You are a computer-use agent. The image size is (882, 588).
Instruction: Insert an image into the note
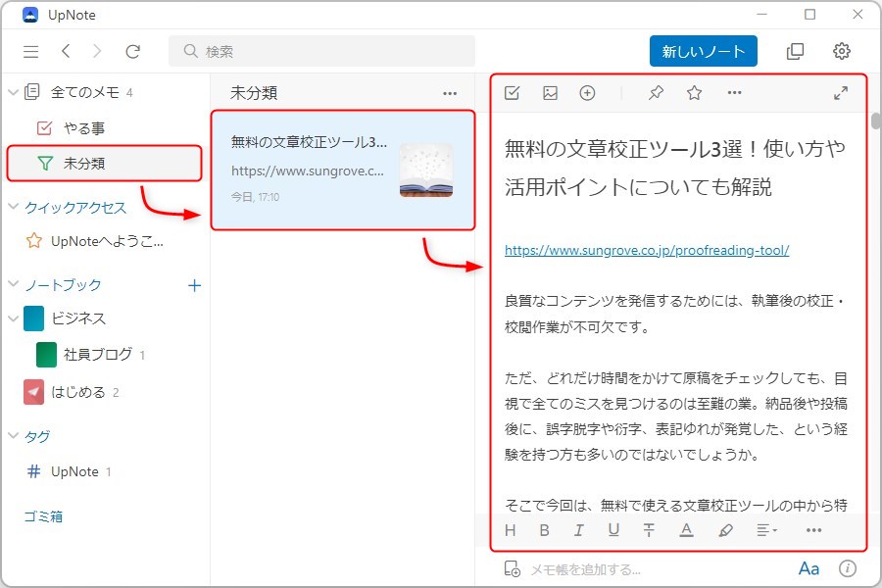pos(550,93)
